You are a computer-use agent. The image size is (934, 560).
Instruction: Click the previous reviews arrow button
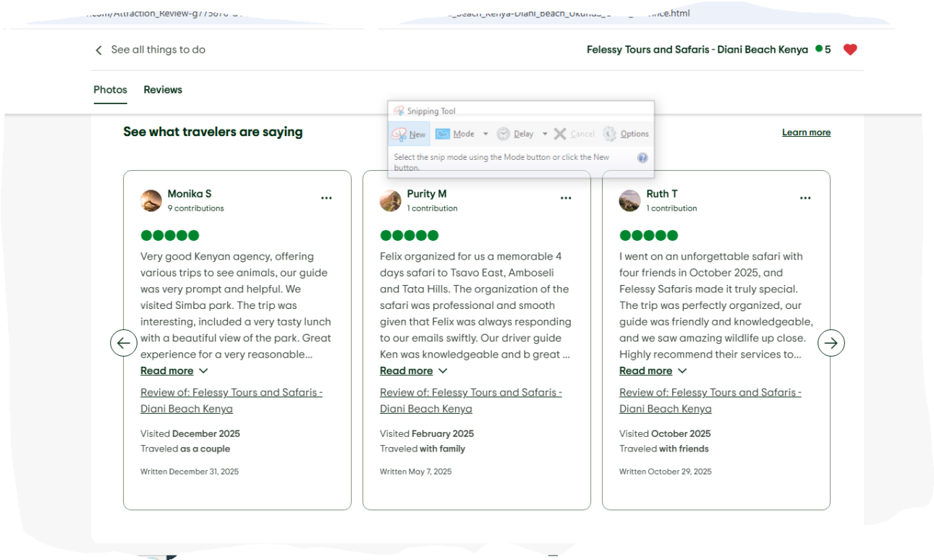(x=124, y=343)
